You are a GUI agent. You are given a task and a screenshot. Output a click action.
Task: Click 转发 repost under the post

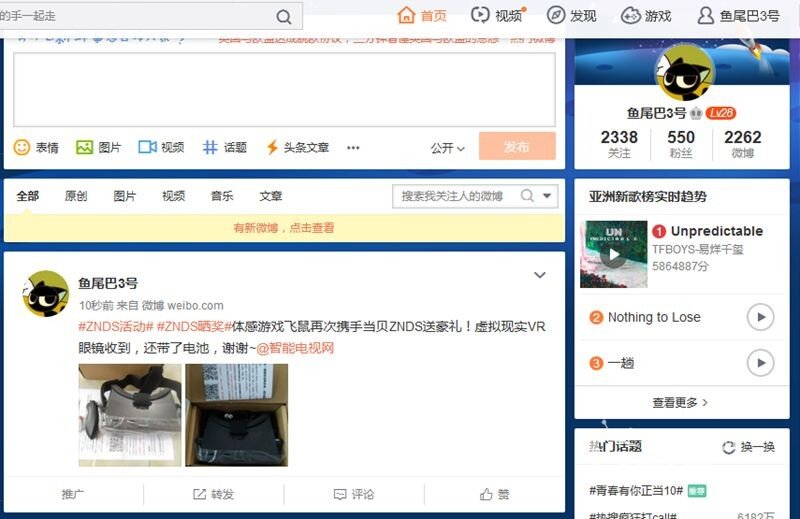click(213, 494)
